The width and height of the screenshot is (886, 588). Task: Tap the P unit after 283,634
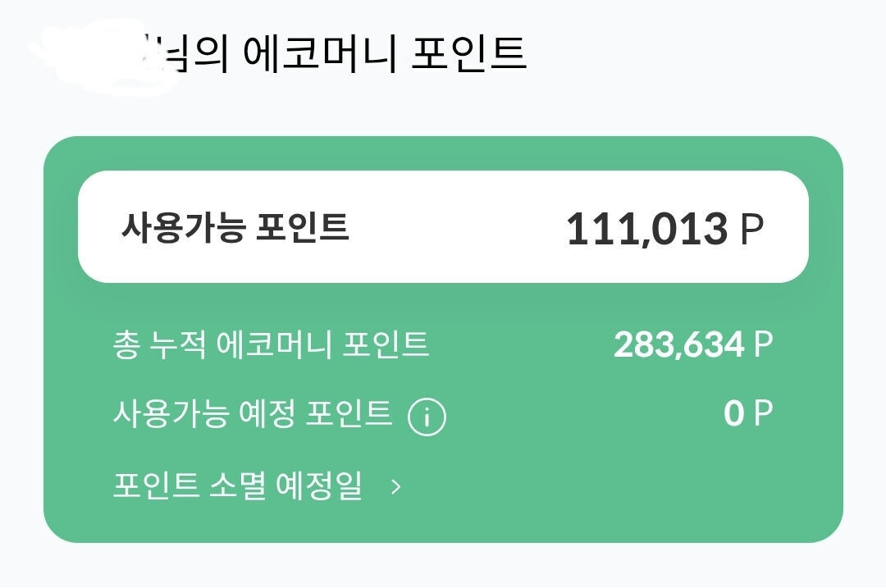[x=764, y=344]
